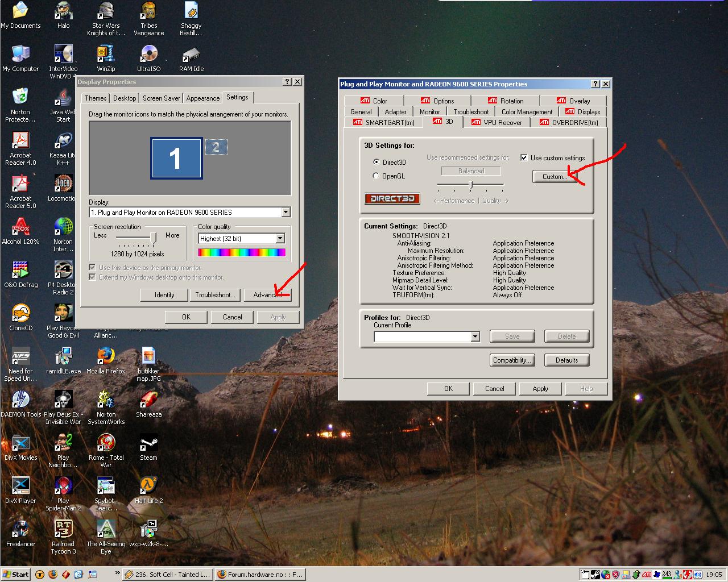
Task: Click the Screen resolution slider handle
Action: coord(154,237)
